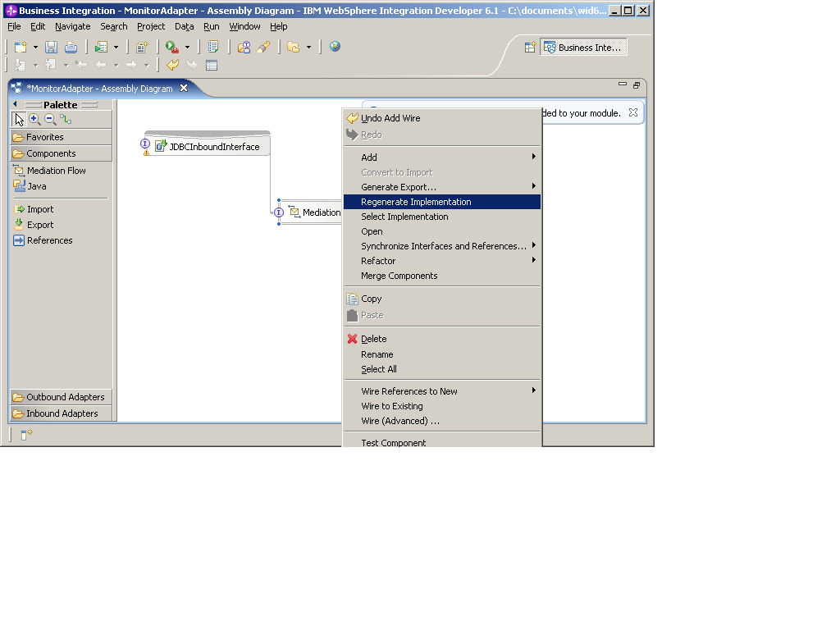This screenshot has height=630, width=840.
Task: Choose Open in context menu
Action: point(442,231)
